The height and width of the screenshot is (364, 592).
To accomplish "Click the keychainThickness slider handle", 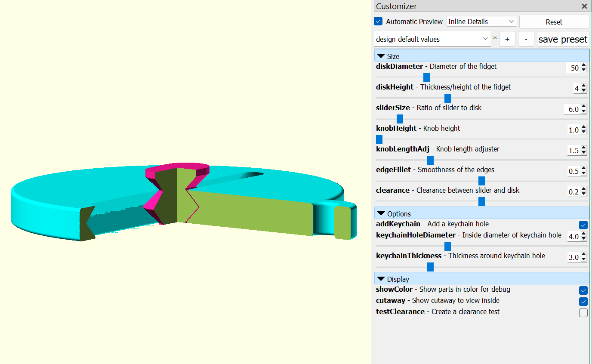I will (430, 267).
